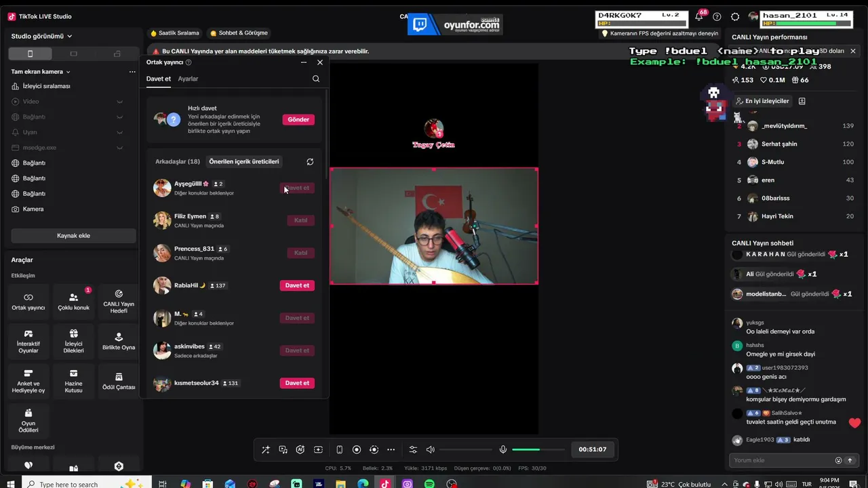This screenshot has height=488, width=868.
Task: Click the AI hexagon icon in bottom toolbar
Action: [x=300, y=449]
